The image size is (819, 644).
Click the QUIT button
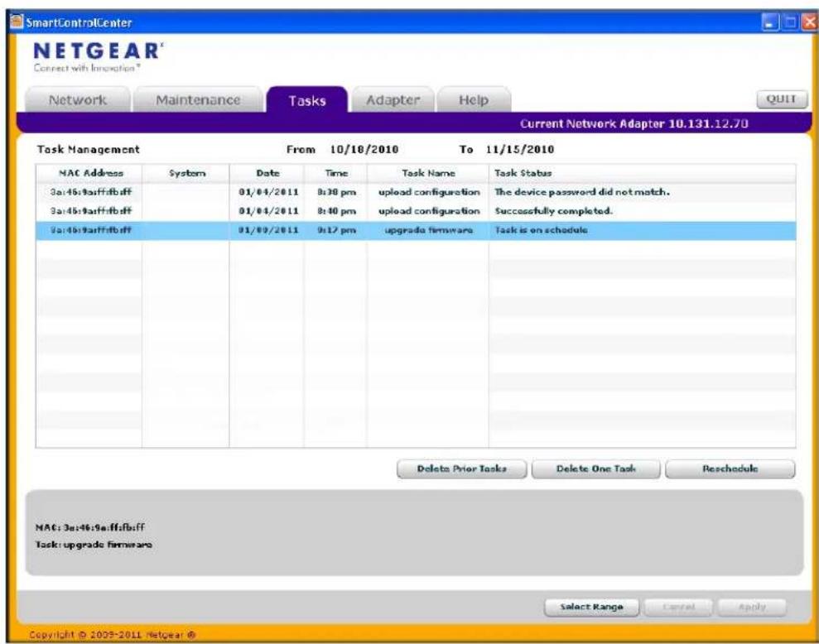coord(782,99)
